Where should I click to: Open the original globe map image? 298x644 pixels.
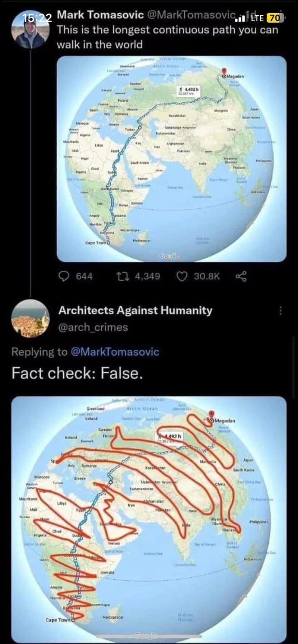tap(171, 159)
